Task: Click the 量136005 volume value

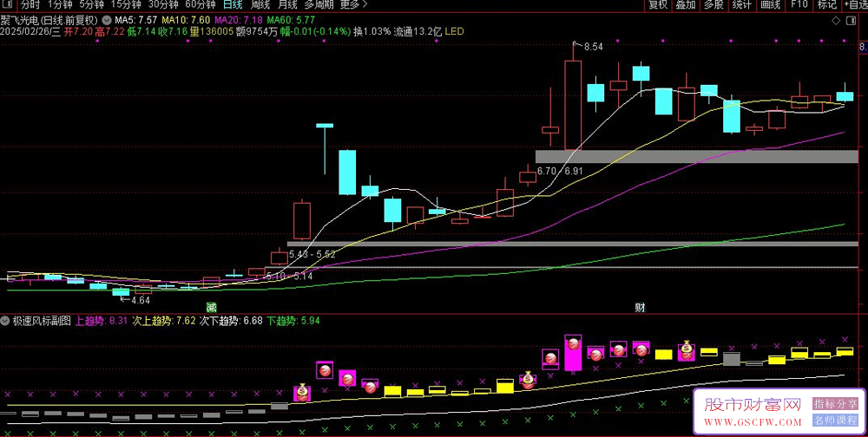Action: click(x=211, y=31)
